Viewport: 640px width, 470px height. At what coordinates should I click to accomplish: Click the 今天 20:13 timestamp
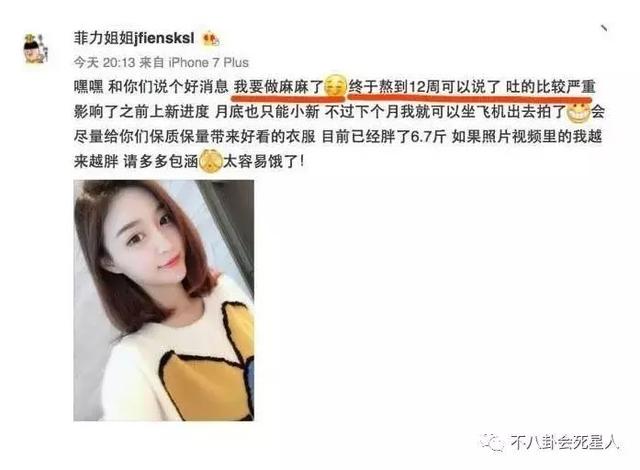[x=104, y=63]
